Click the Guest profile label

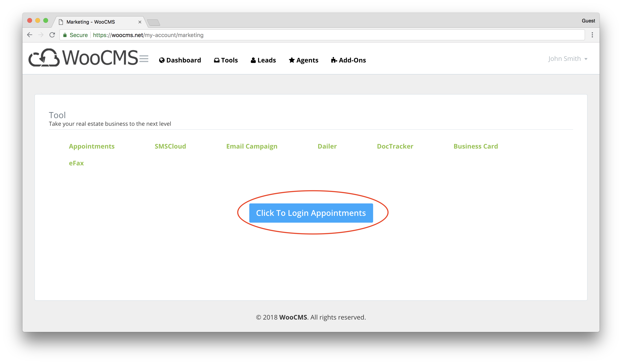588,21
